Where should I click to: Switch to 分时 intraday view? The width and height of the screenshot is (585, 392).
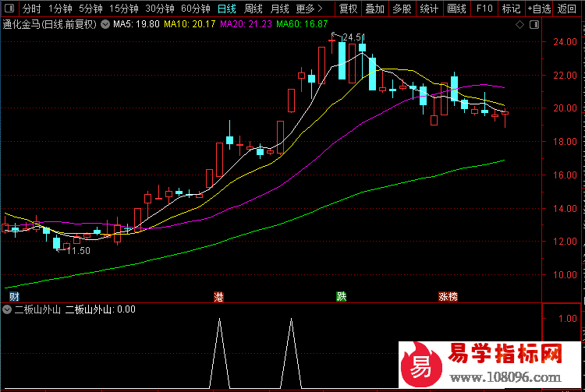pos(31,9)
